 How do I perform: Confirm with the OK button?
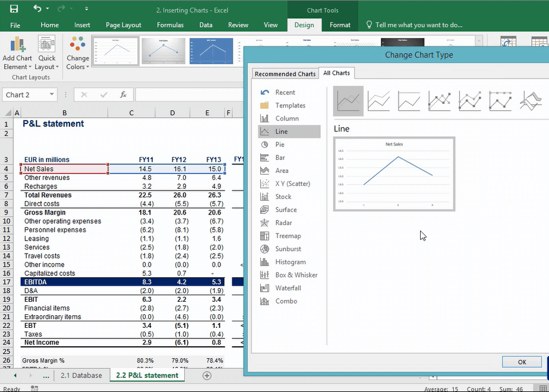click(521, 362)
